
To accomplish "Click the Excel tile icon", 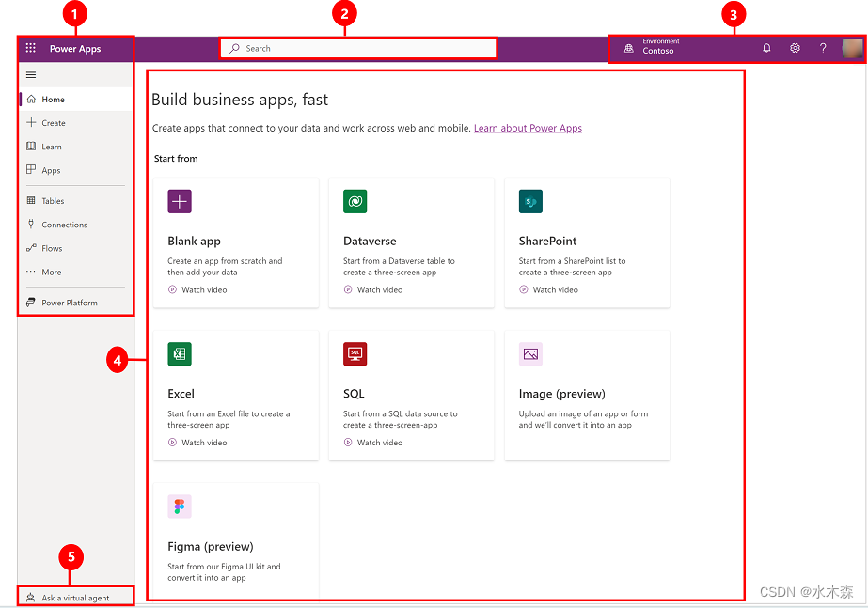I will [x=180, y=354].
